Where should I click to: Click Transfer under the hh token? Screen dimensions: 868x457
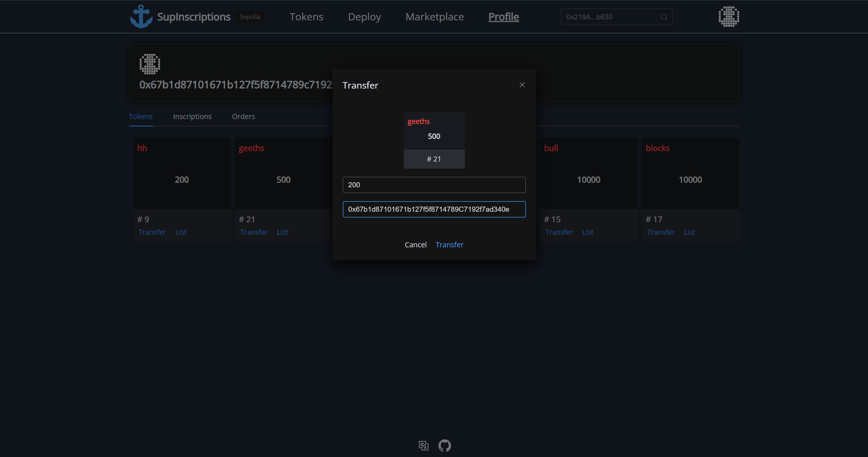[152, 232]
